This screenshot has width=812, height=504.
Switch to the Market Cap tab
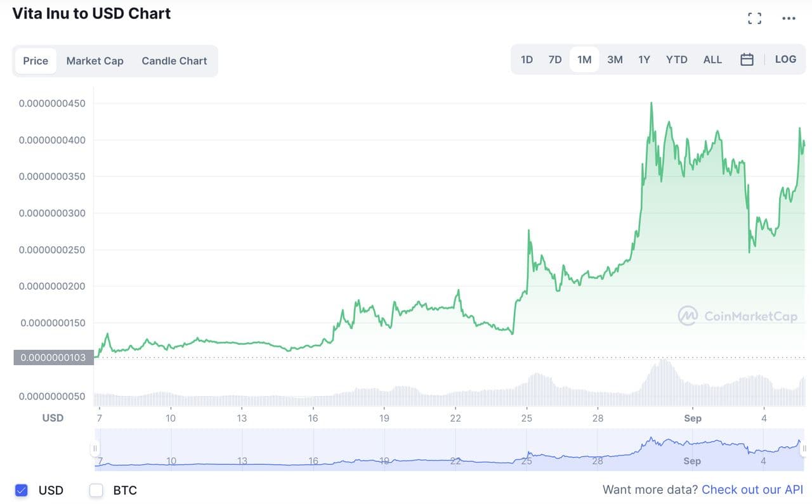coord(95,61)
